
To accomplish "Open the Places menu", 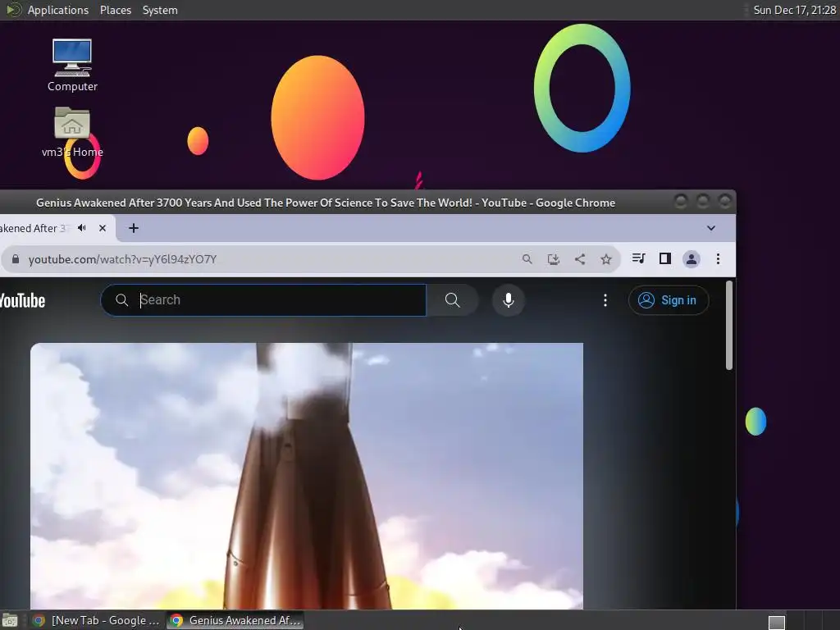I will 115,10.
